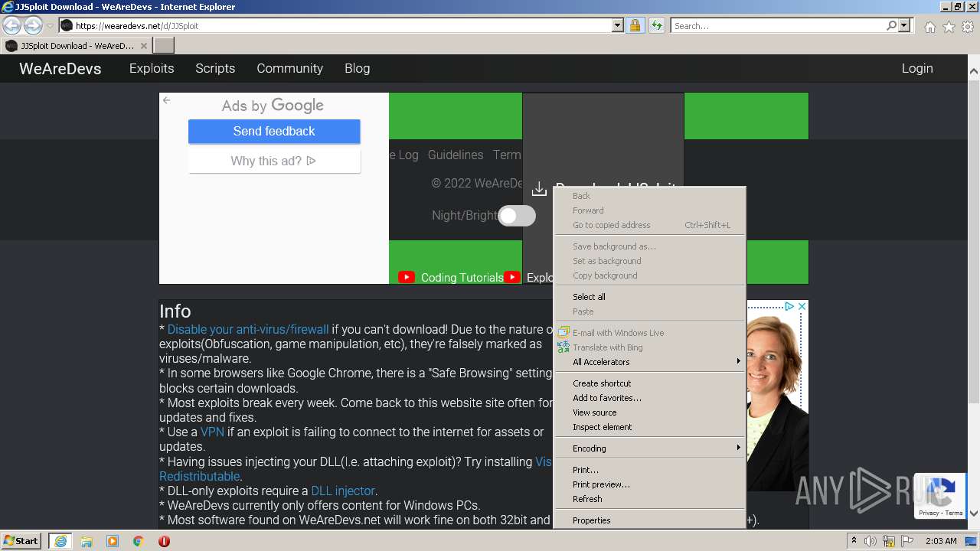Open the VPN link
The height and width of the screenshot is (551, 980).
point(212,432)
